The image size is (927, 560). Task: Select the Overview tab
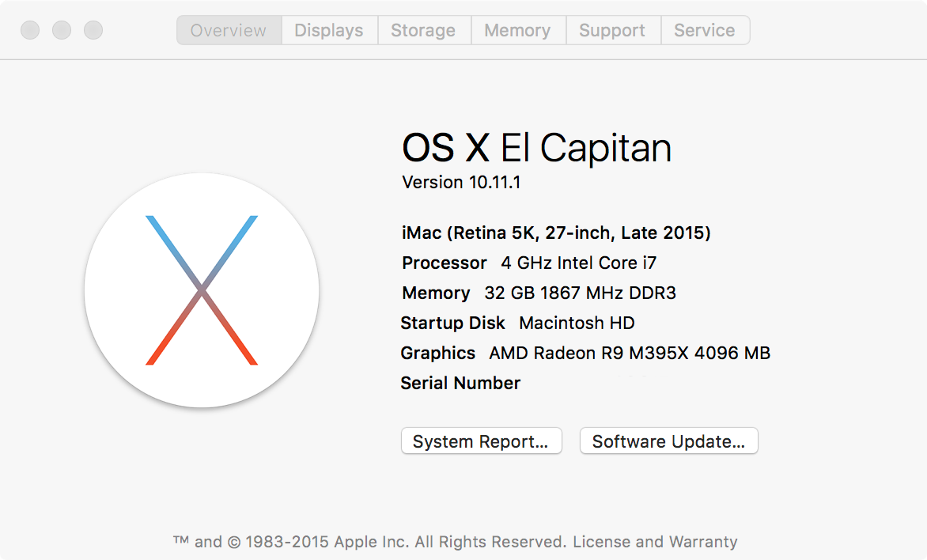pyautogui.click(x=229, y=31)
